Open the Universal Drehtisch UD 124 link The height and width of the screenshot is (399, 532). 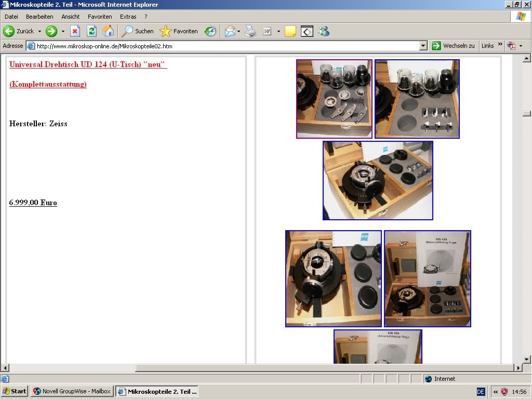pos(88,64)
